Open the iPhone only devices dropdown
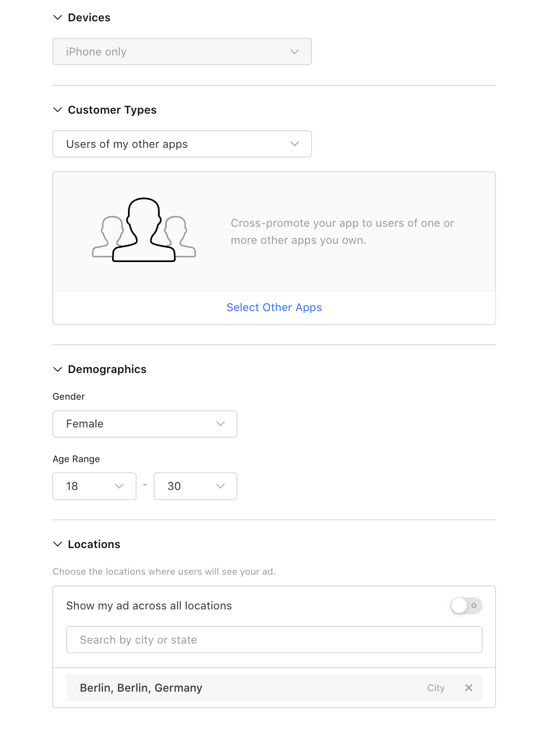Viewport: 560px width, 745px height. tap(182, 52)
